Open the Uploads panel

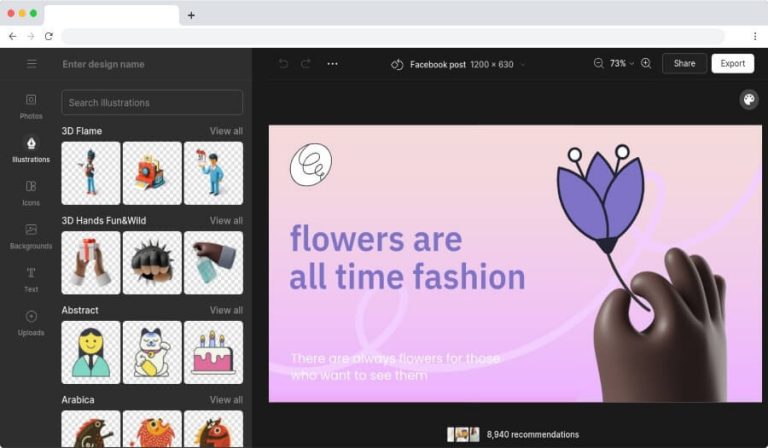tap(31, 323)
